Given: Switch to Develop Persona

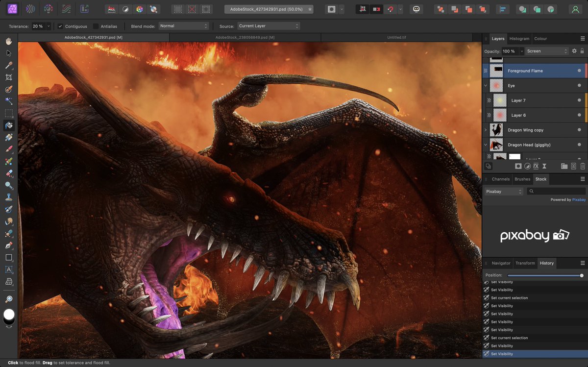Looking at the screenshot, I should 48,9.
